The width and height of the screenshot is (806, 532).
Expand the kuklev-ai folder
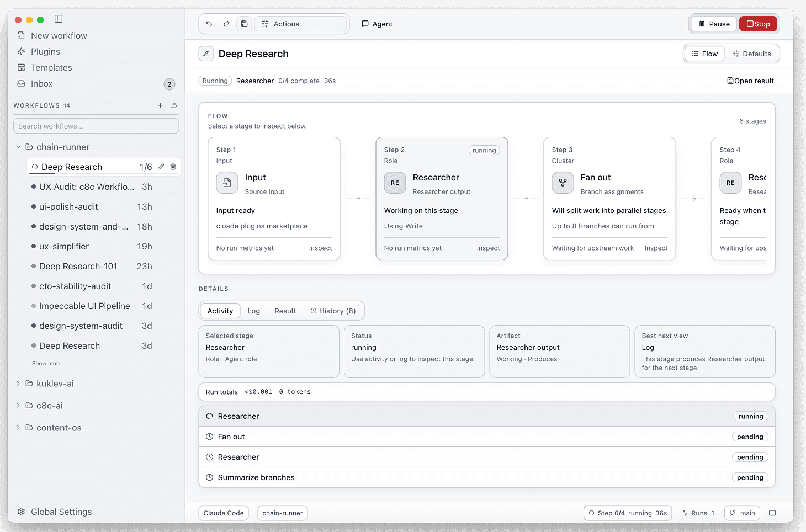click(x=18, y=383)
